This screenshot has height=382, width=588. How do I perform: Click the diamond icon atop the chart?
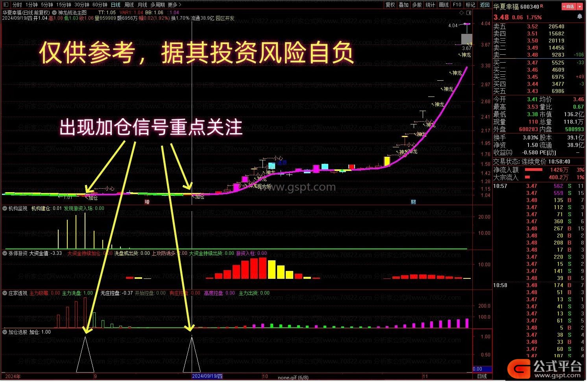click(x=462, y=13)
